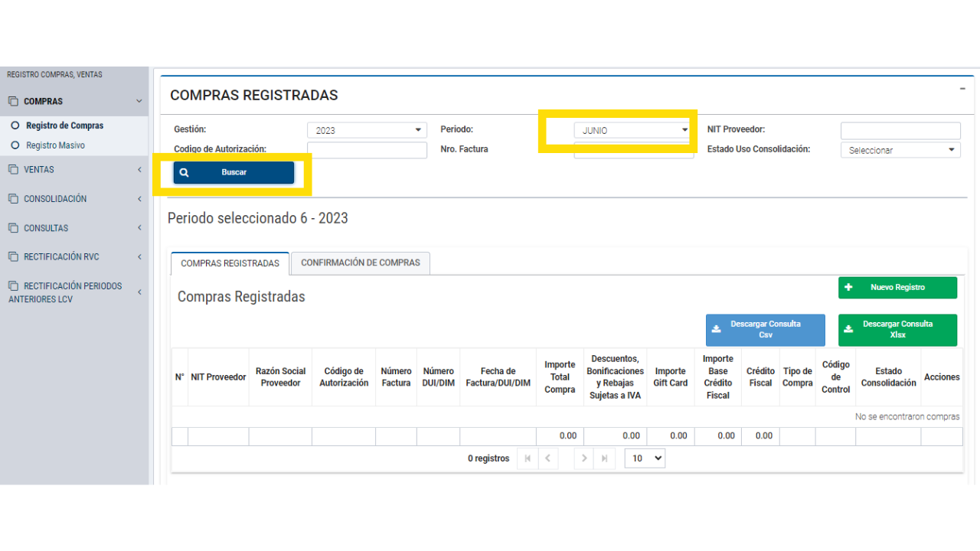This screenshot has height=551, width=980.
Task: Focus the NIT Proveedor input field
Action: click(x=900, y=131)
